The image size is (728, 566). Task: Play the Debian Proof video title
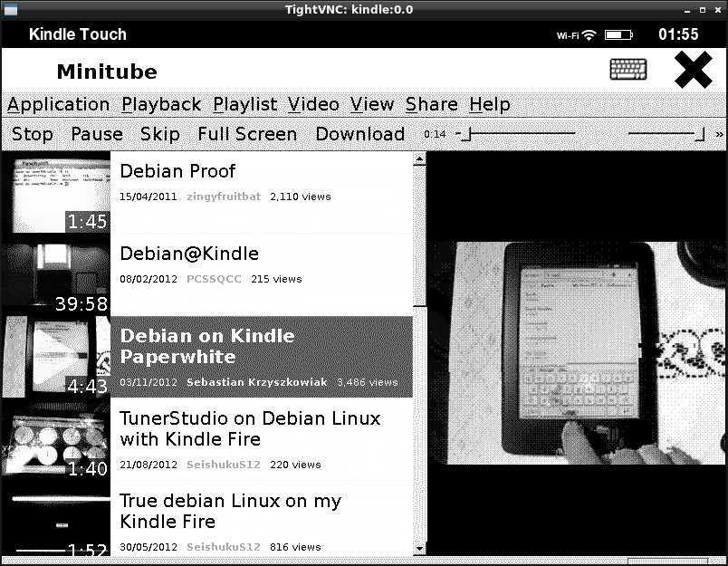tap(177, 171)
